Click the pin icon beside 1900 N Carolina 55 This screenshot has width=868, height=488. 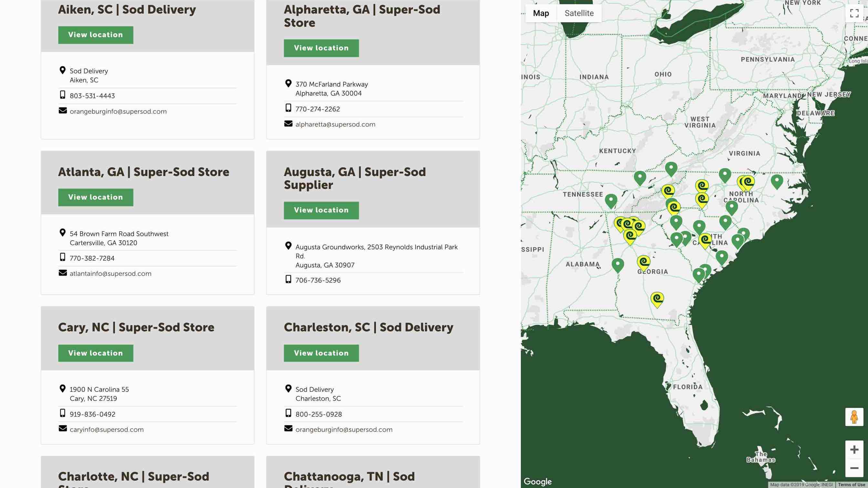tap(62, 388)
